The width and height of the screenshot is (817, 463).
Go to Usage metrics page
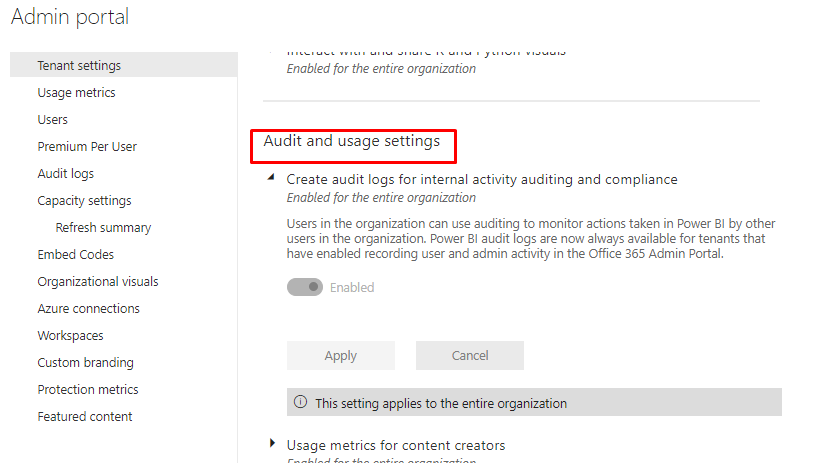pos(76,93)
